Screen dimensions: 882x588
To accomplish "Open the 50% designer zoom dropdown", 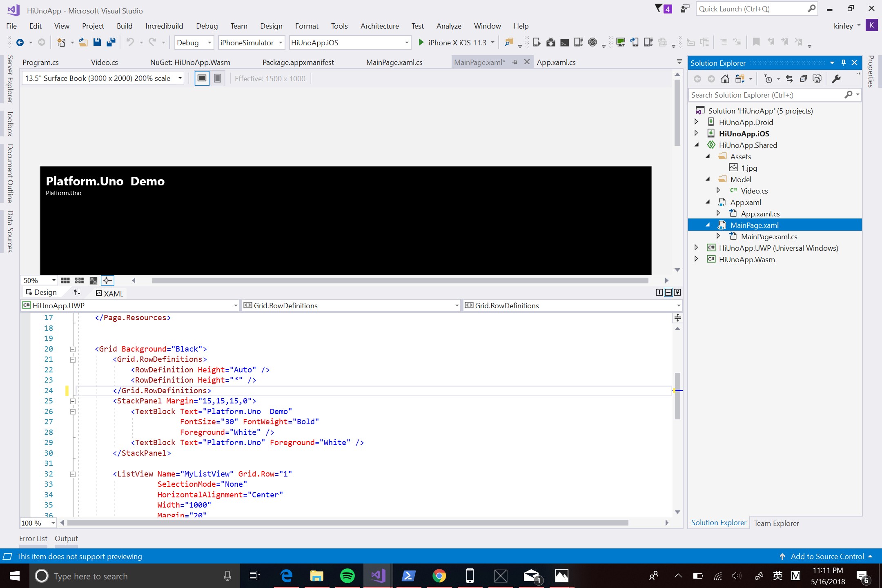I will tap(39, 281).
